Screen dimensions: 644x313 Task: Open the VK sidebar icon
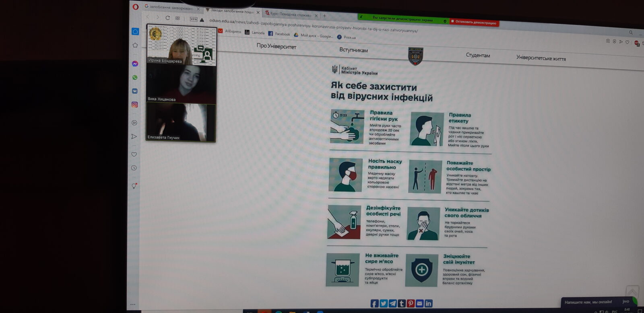(135, 91)
